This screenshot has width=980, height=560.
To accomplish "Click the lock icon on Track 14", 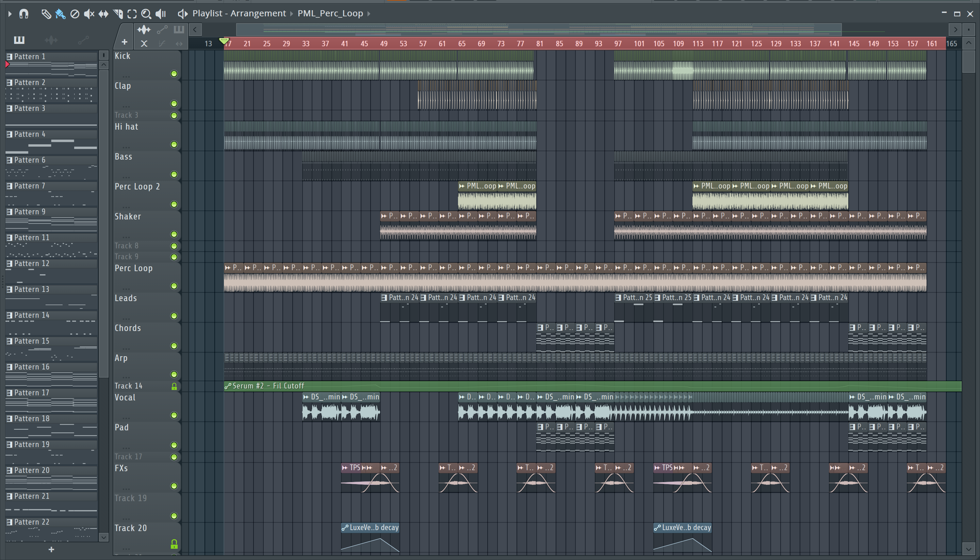I will click(174, 386).
